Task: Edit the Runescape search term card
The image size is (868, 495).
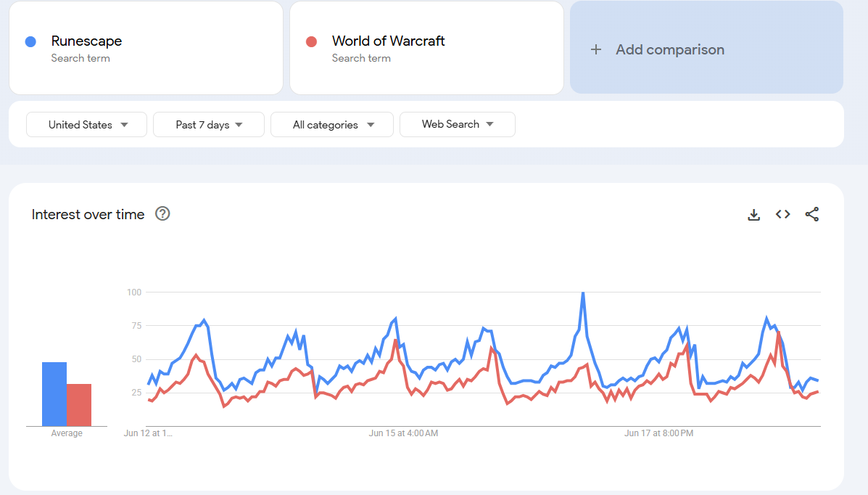Action: (x=146, y=48)
